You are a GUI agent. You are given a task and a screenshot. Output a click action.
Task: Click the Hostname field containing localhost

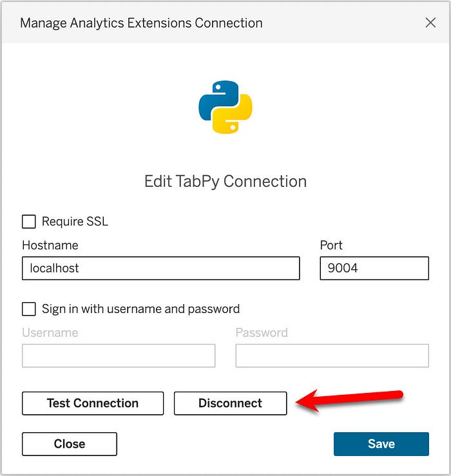click(160, 268)
